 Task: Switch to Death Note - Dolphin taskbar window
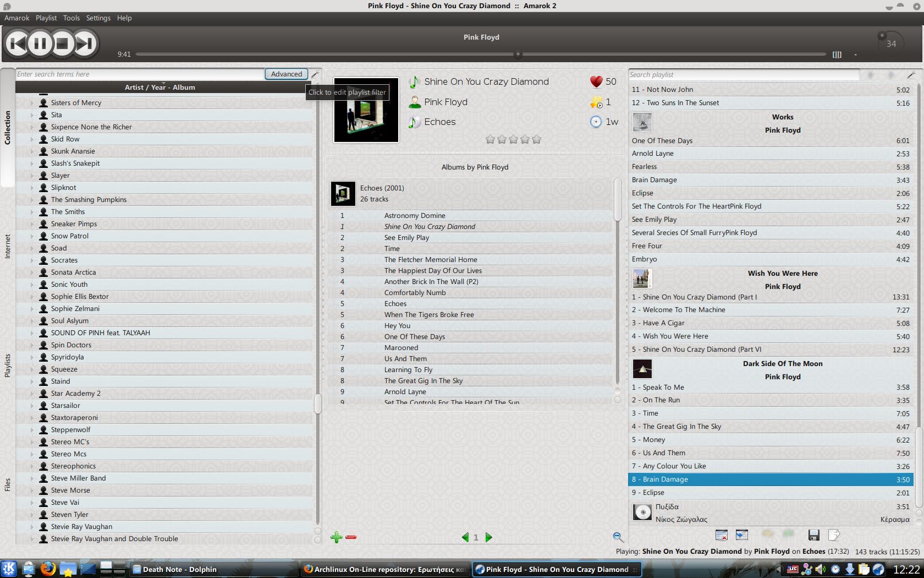click(215, 569)
